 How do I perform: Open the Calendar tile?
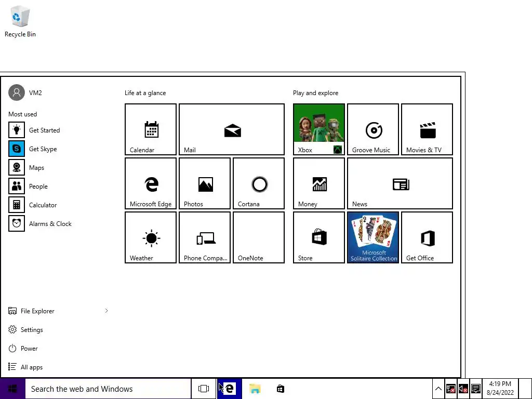point(151,129)
